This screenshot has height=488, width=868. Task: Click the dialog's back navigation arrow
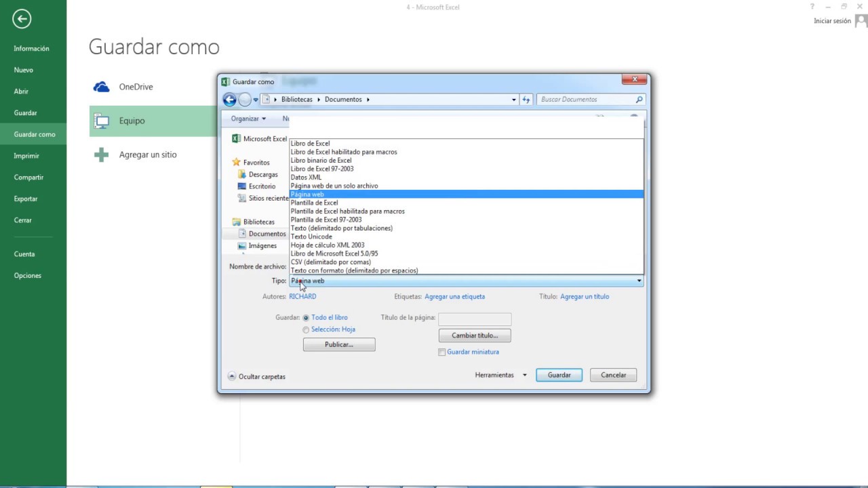(229, 100)
